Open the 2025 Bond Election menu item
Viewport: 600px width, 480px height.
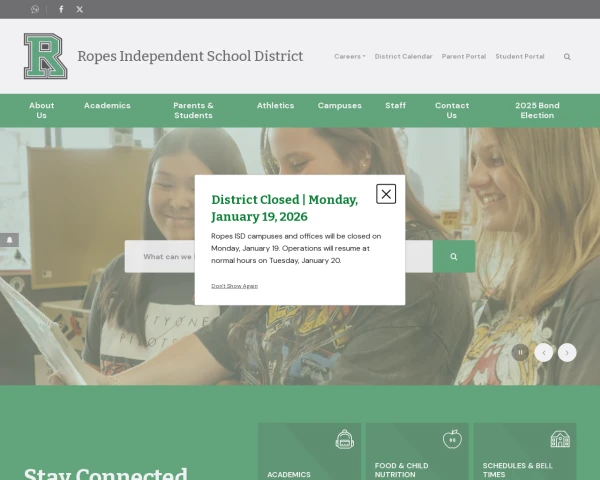537,110
